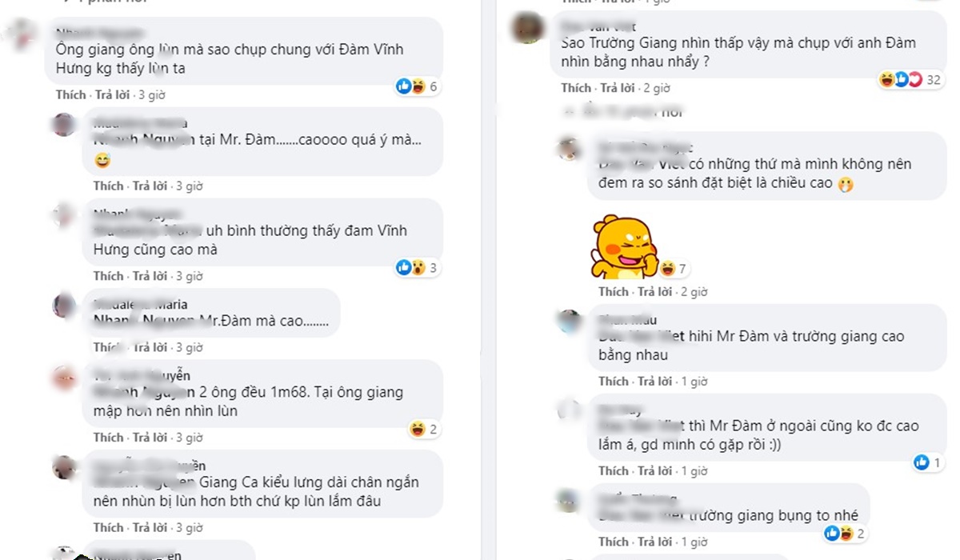Click '3 giờ' timestamp under 'Mr.Đàm mà cao' comment

coord(190,347)
